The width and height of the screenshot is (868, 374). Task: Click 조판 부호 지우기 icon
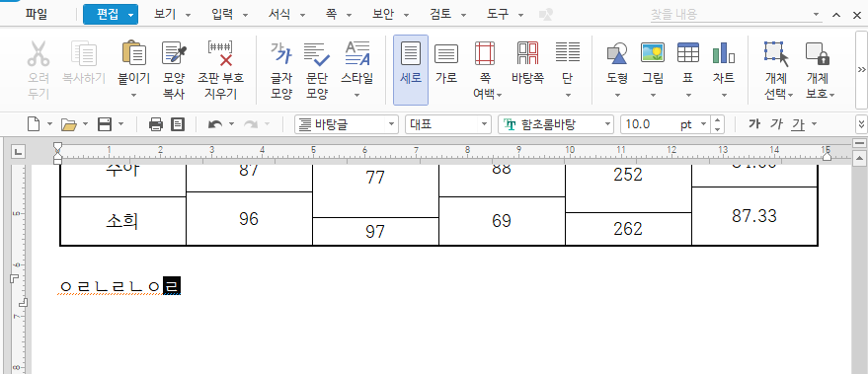pos(220,54)
